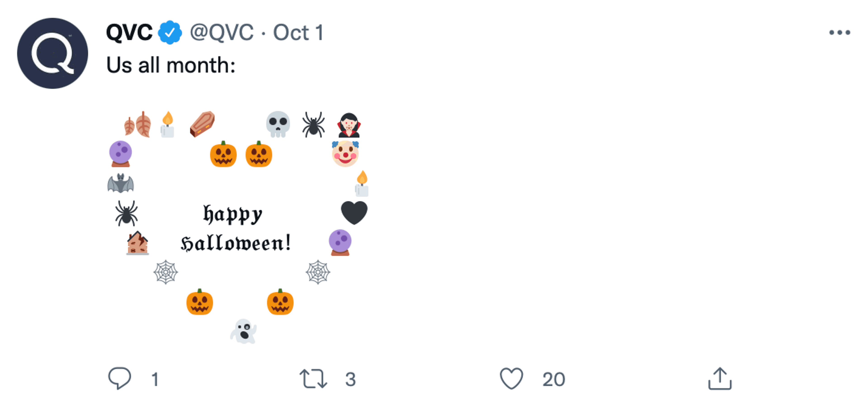This screenshot has width=868, height=405.
Task: Open the reply comment icon
Action: pos(119,378)
